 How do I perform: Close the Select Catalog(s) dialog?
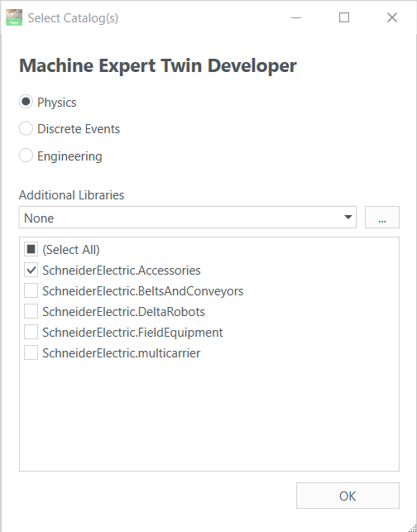tap(392, 17)
